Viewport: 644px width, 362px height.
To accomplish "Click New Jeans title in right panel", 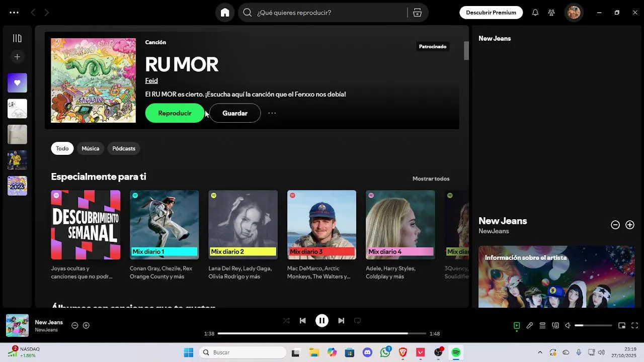I will 503,221.
